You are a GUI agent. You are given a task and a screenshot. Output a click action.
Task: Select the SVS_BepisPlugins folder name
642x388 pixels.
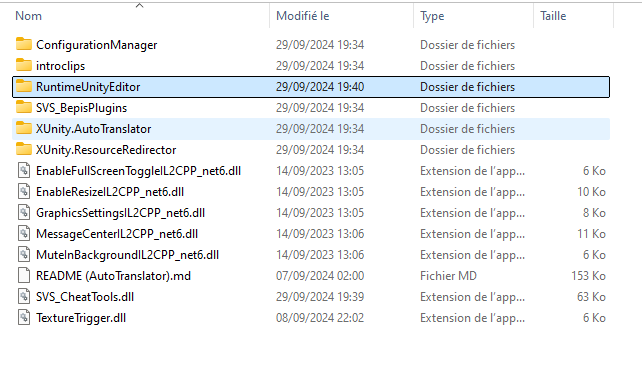click(x=81, y=108)
